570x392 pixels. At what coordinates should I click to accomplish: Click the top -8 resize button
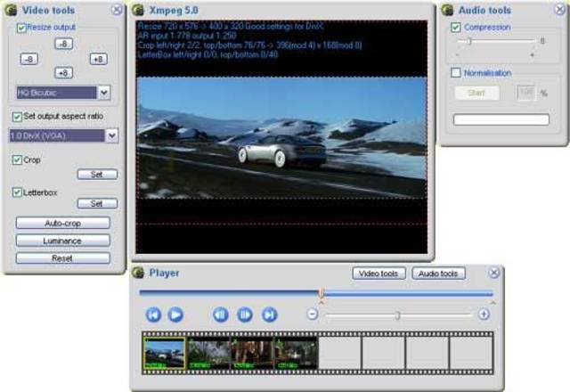(63, 44)
